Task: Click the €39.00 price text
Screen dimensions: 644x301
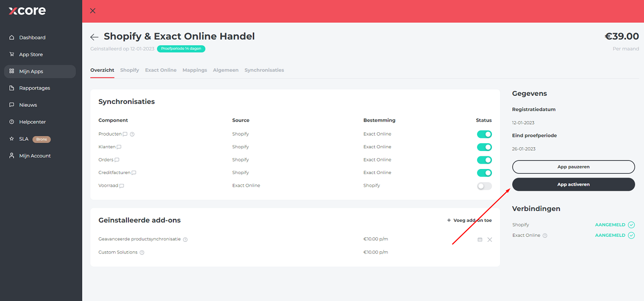Action: pos(622,37)
